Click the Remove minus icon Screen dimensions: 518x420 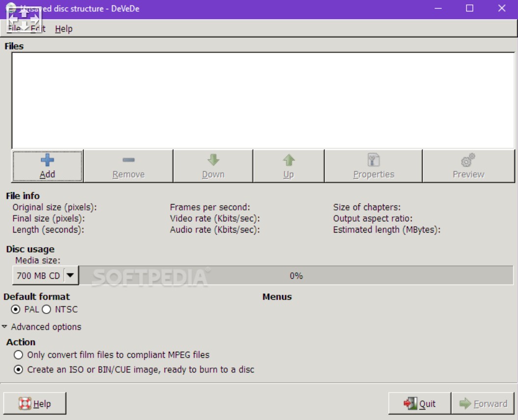click(128, 160)
